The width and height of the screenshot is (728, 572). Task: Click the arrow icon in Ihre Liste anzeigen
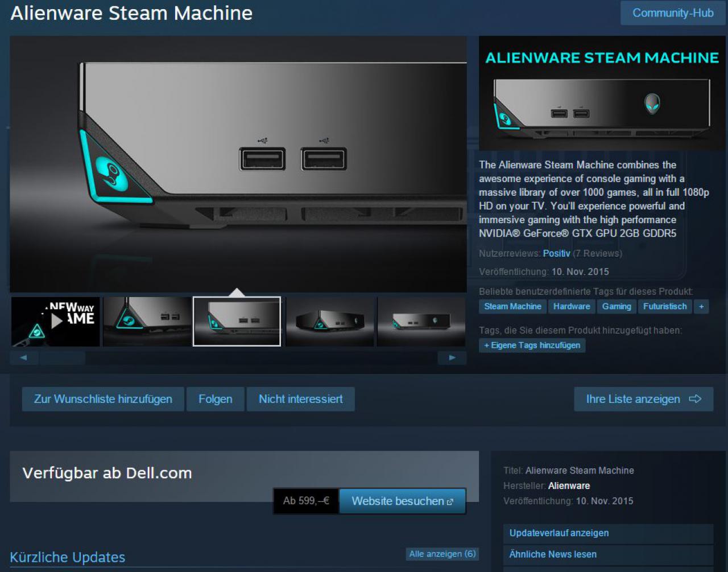pyautogui.click(x=695, y=399)
